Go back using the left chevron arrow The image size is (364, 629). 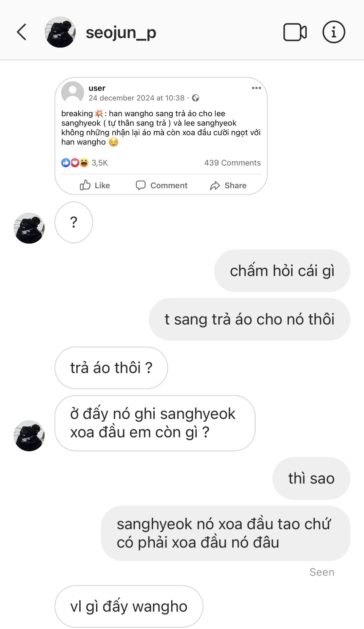[22, 32]
